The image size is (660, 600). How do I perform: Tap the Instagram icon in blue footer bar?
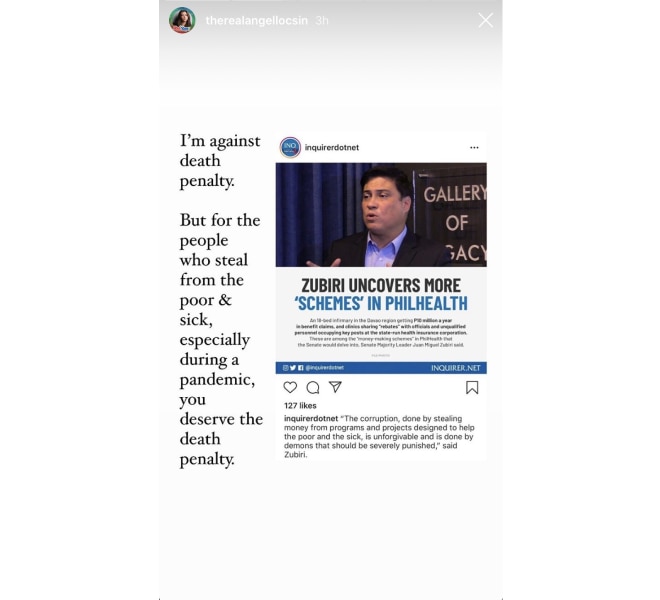(285, 368)
